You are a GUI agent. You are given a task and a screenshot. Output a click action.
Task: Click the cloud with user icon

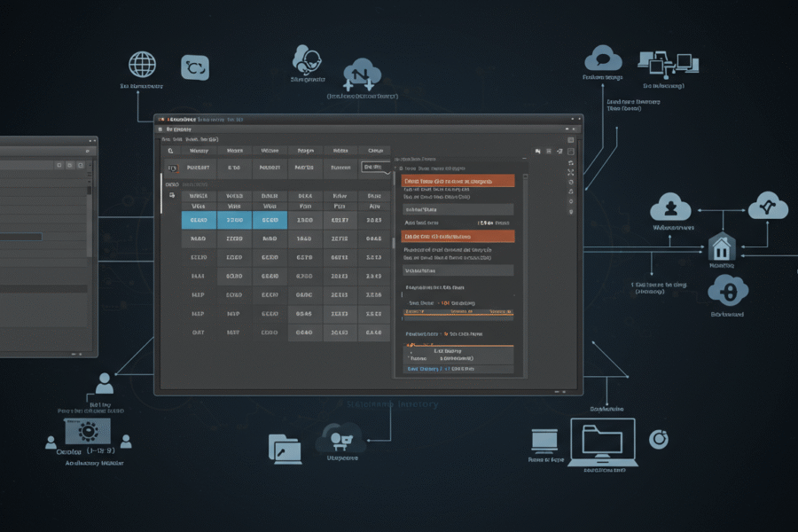point(671,208)
